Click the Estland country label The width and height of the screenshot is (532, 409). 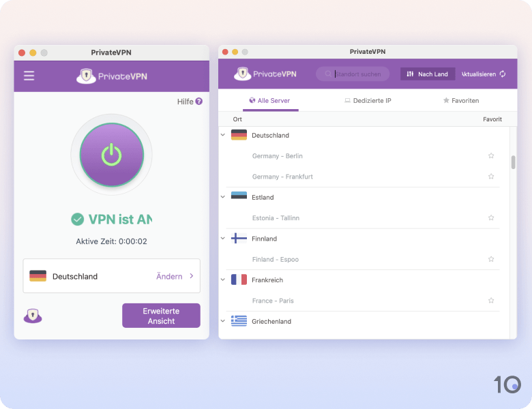tap(263, 198)
